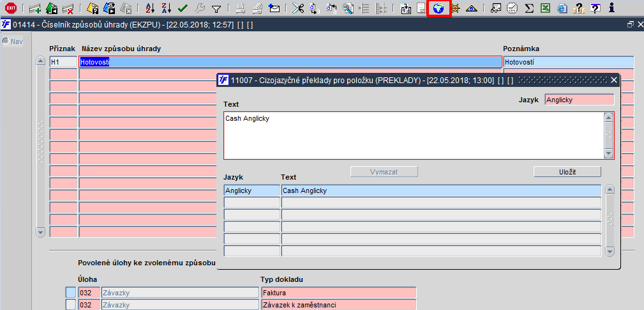
Task: Click Závazek k zaměstnanci document type field
Action: (339, 305)
